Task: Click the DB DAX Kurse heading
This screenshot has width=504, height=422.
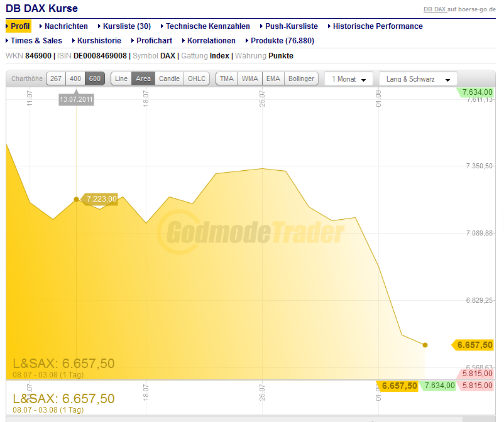Action: point(41,8)
